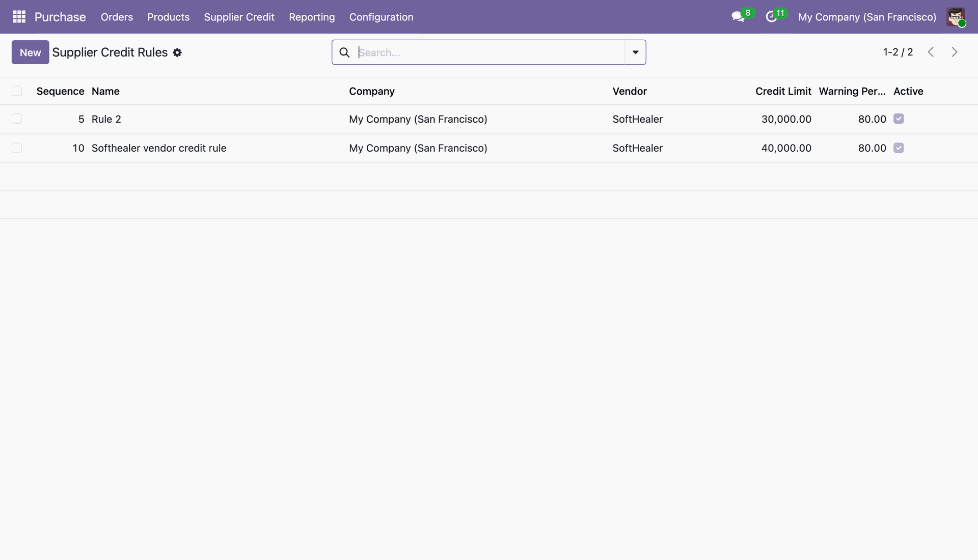Click the gear icon beside Supplier Credit Rules
The width and height of the screenshot is (978, 560).
coord(177,52)
